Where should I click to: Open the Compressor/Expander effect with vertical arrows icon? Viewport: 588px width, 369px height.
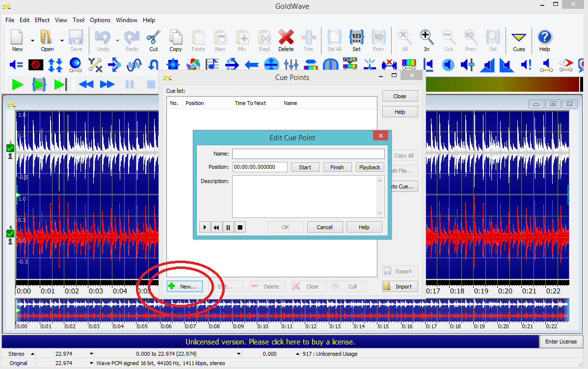pyautogui.click(x=55, y=65)
